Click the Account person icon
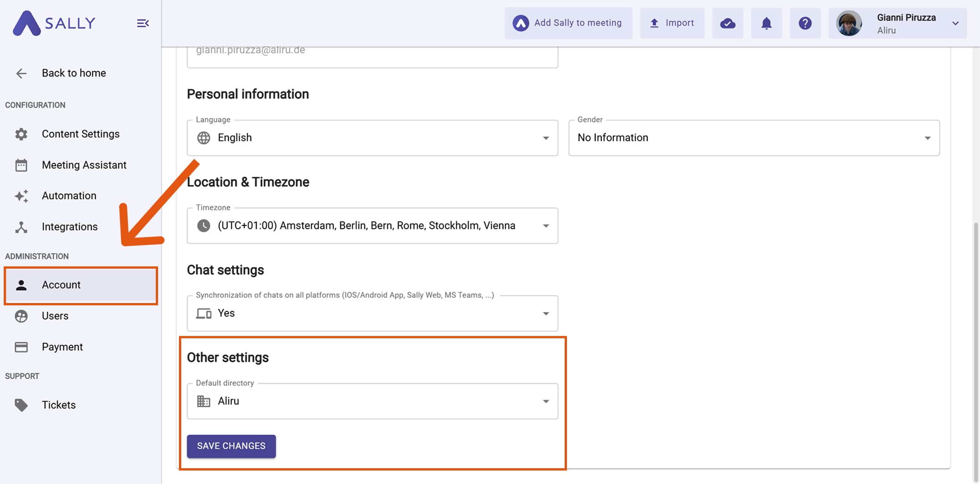The width and height of the screenshot is (980, 484). (x=21, y=285)
